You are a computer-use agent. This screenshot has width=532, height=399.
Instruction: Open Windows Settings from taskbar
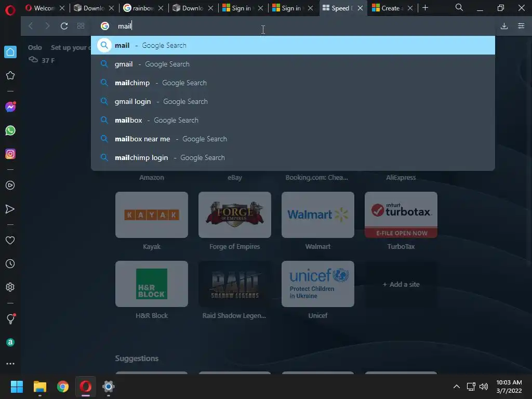108,387
